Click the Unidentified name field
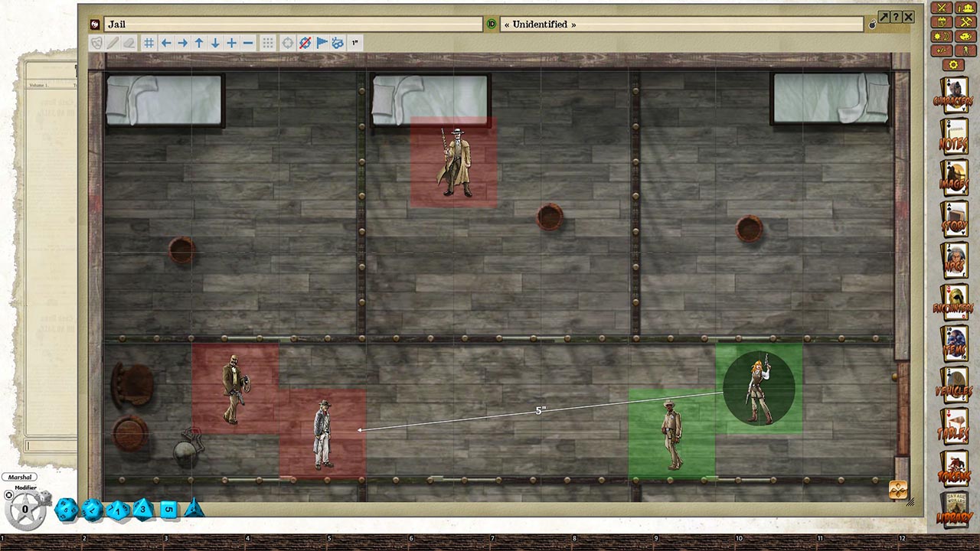Image resolution: width=980 pixels, height=551 pixels. click(681, 24)
